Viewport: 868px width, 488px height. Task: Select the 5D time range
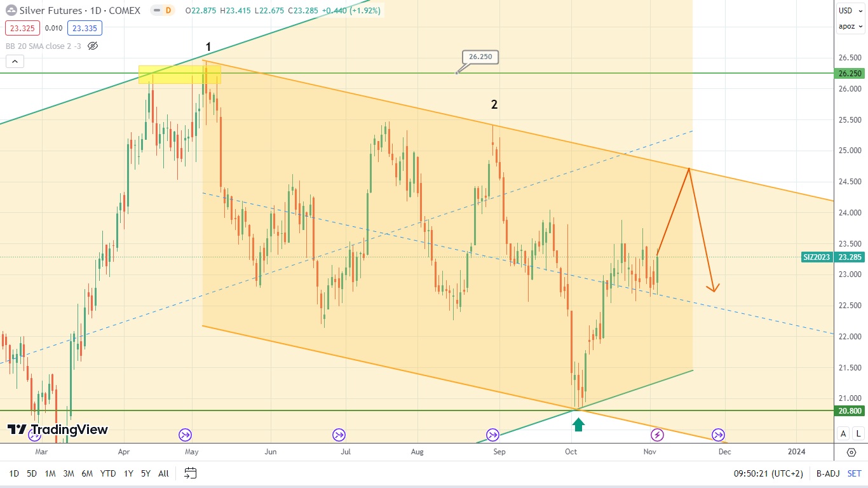pyautogui.click(x=32, y=473)
